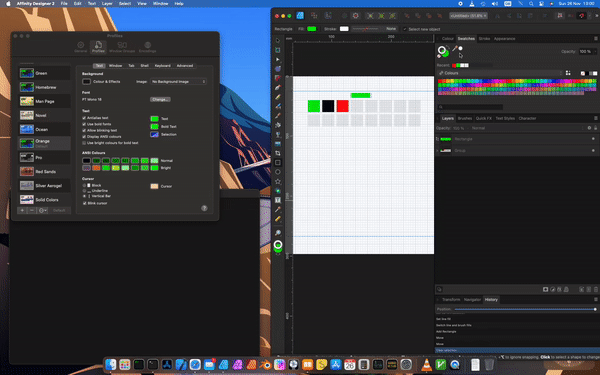Open the background Image dropdown

tap(178, 82)
